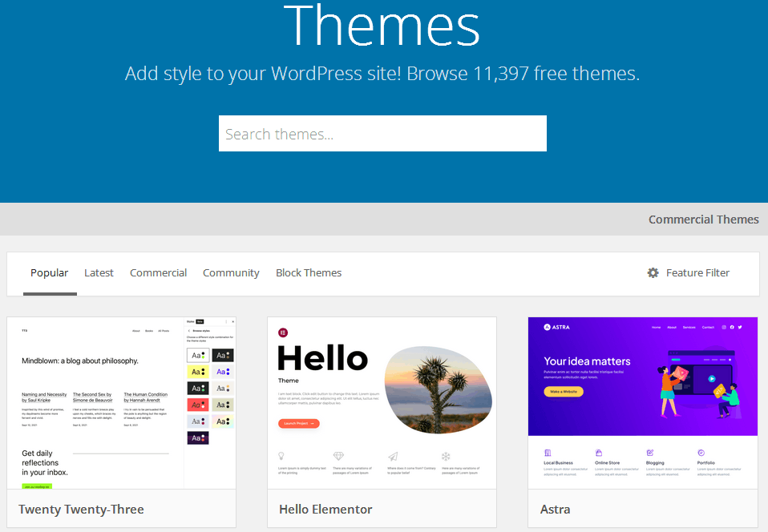Click the Twenty Twenty-Three theme title
768x532 pixels.
[x=81, y=510]
